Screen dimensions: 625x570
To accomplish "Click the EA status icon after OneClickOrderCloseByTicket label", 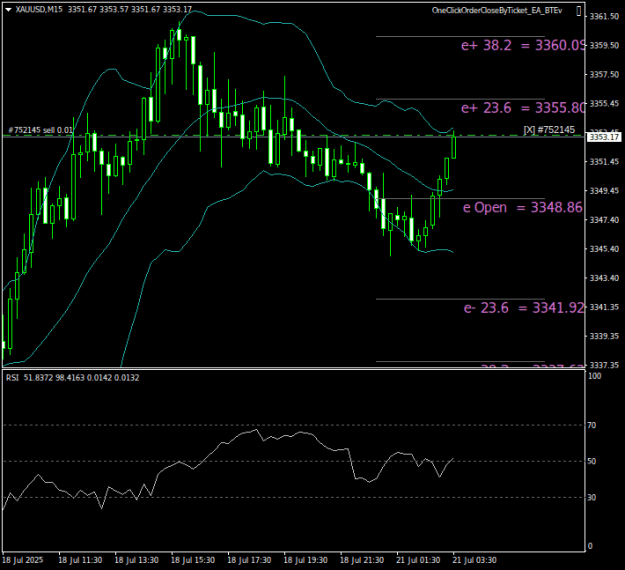I will [x=578, y=11].
